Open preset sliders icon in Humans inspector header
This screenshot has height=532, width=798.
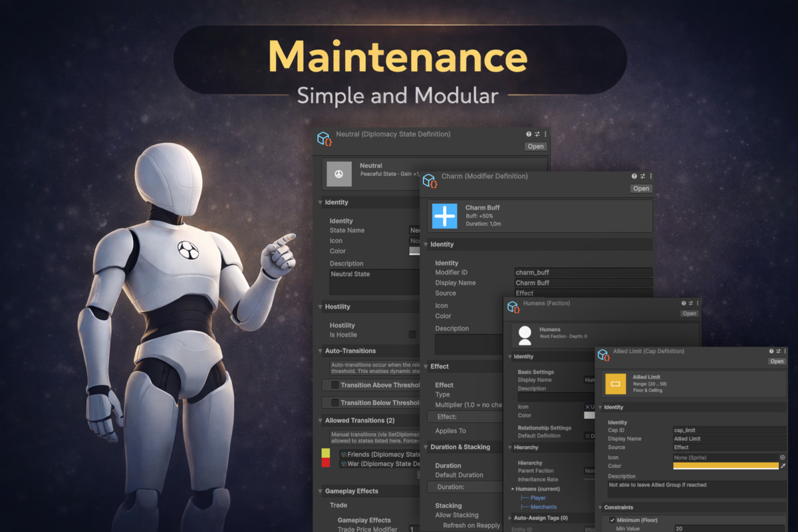(690, 303)
